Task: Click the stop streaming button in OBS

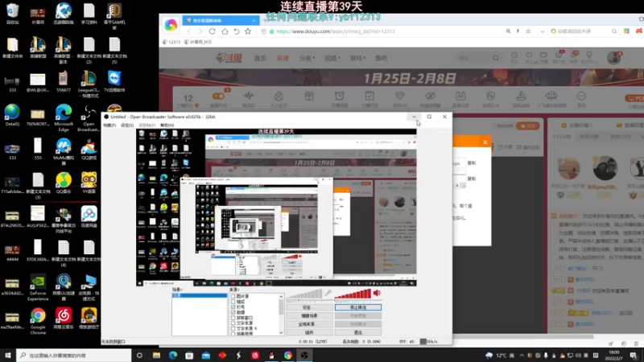Action: [x=357, y=307]
